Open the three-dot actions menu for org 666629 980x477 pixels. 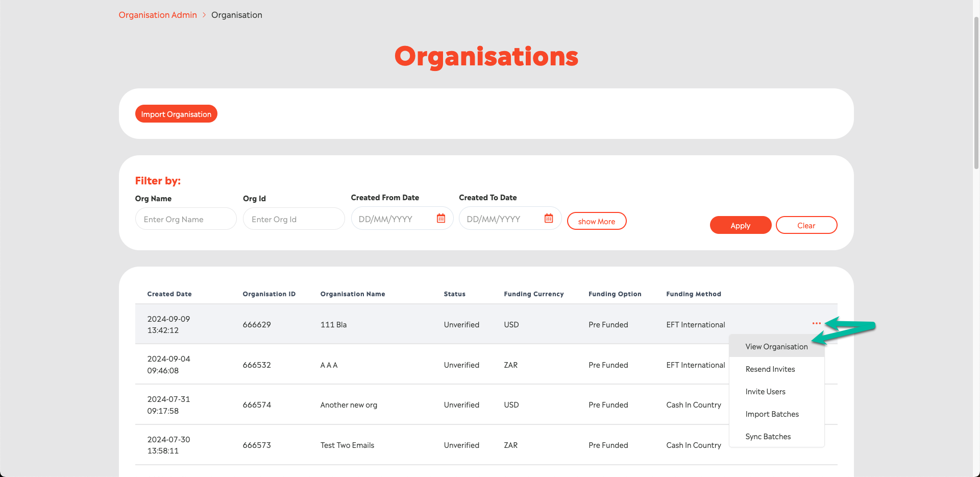pos(816,323)
